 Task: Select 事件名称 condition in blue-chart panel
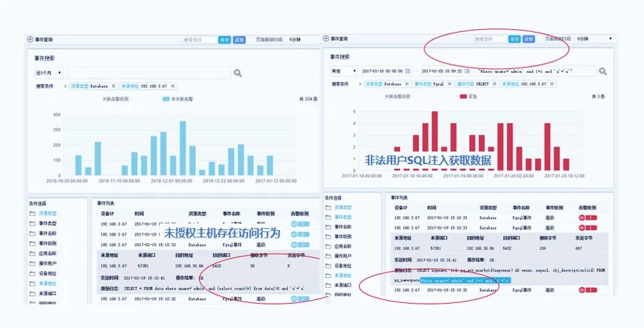pyautogui.click(x=48, y=233)
